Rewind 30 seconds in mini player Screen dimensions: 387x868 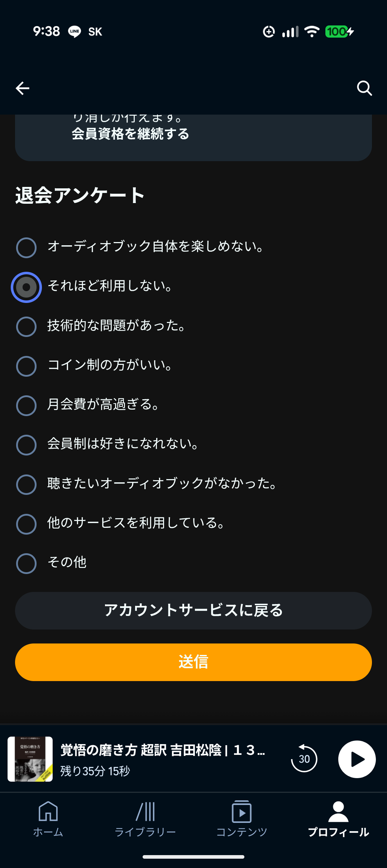point(304,759)
